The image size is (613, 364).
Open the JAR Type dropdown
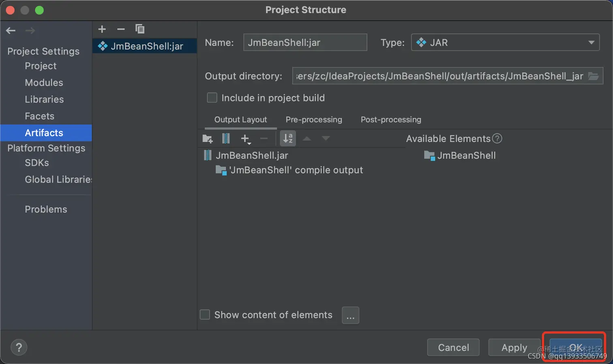505,43
